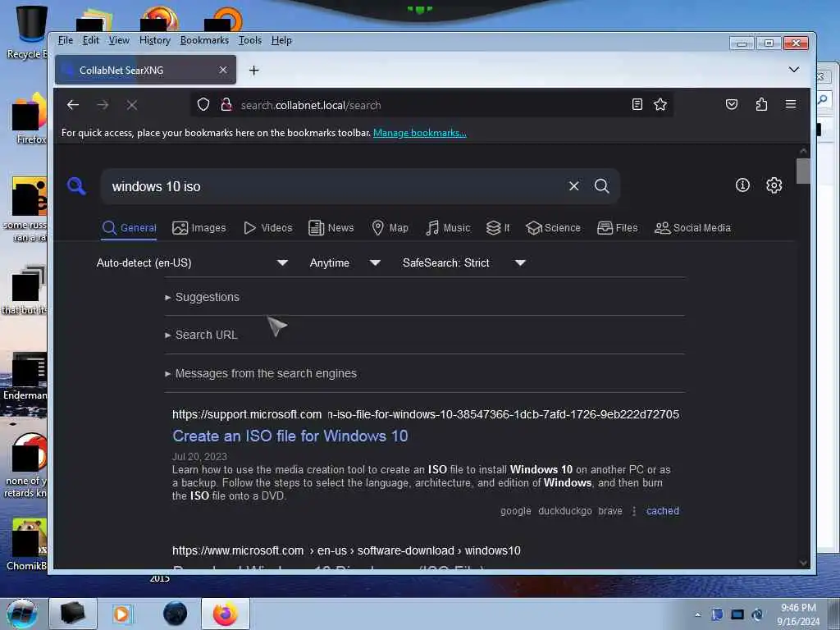Open the History menu
Image resolution: width=840 pixels, height=630 pixels.
coord(155,40)
